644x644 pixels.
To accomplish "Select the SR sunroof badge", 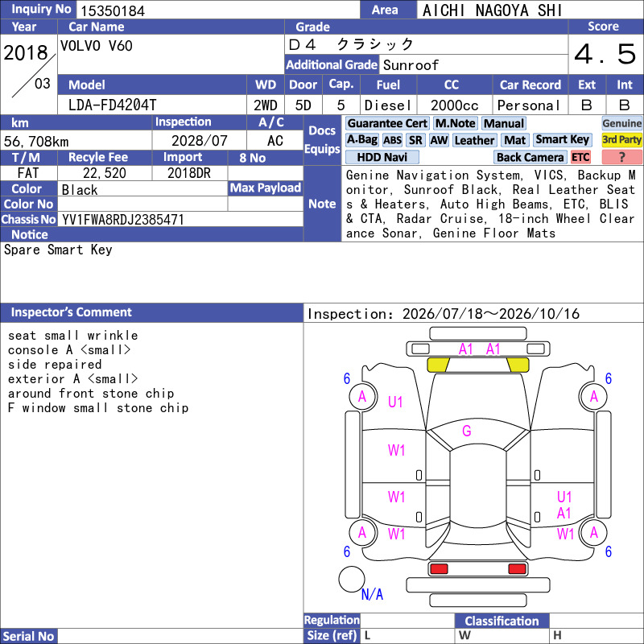I will (415, 140).
